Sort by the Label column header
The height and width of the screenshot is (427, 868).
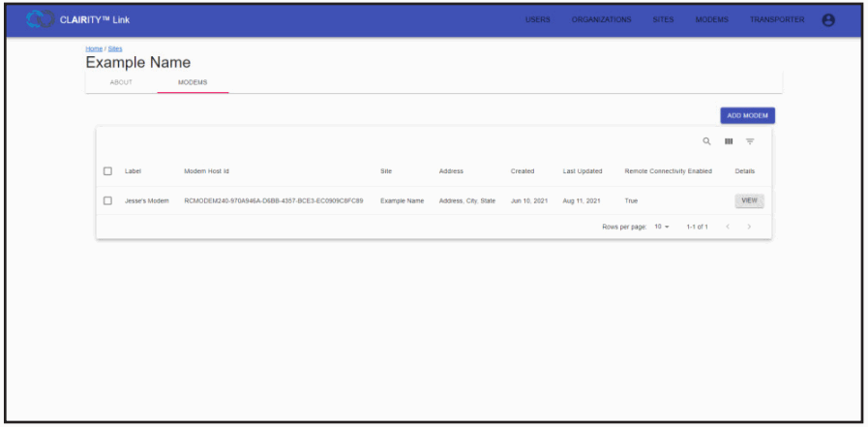pyautogui.click(x=133, y=171)
